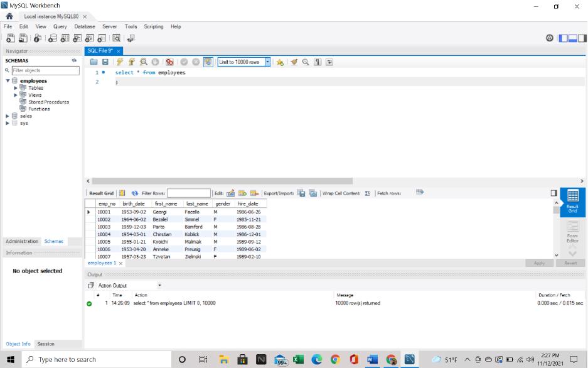Rollback the current transaction
Viewport: 588px width, 368px height.
point(196,62)
